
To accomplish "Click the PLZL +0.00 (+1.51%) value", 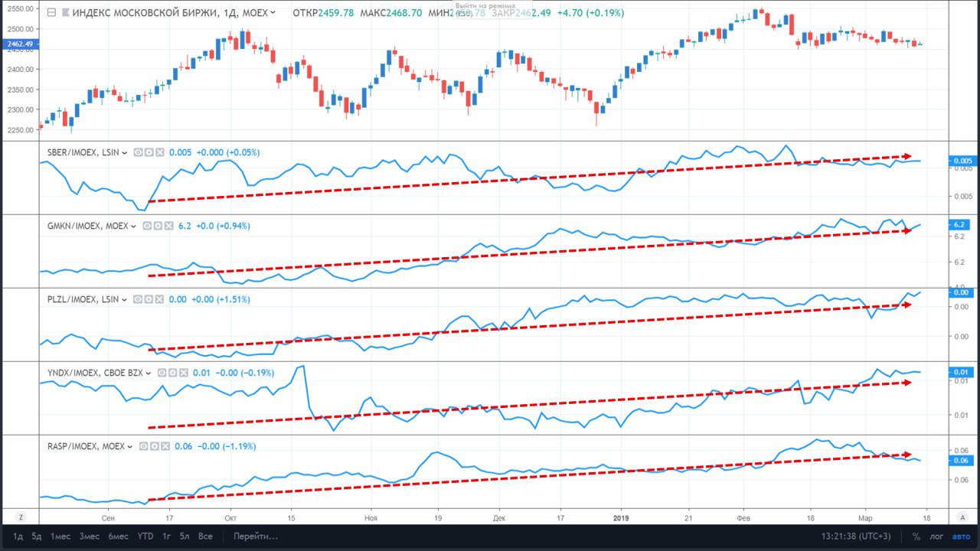I will (220, 299).
